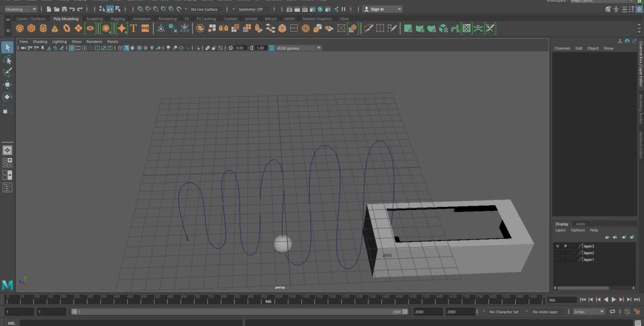The image size is (644, 326).
Task: Select the Move tool in the toolbox
Action: tap(7, 84)
